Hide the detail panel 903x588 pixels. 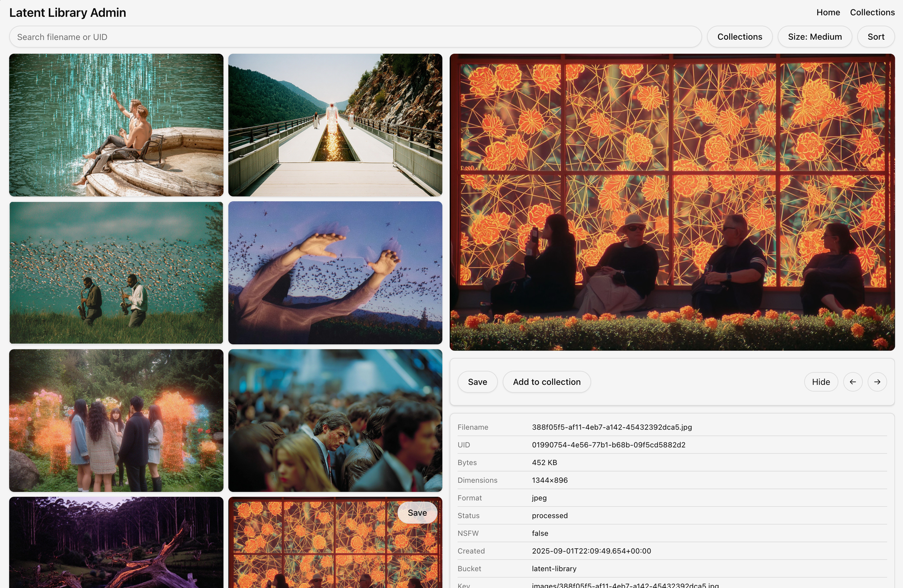(821, 382)
